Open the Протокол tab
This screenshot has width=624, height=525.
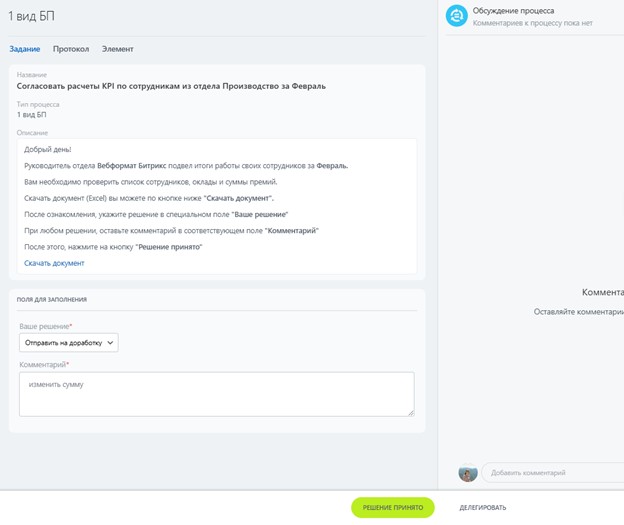(x=71, y=49)
